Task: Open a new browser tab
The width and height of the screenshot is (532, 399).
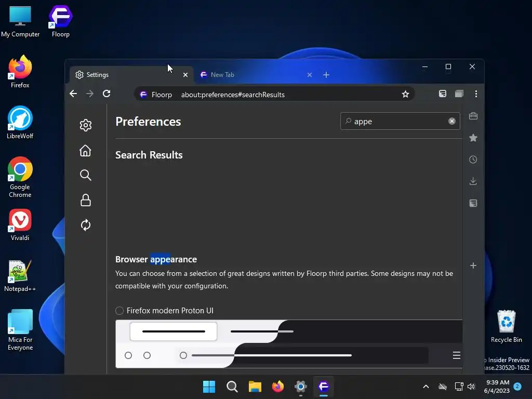Action: click(x=326, y=75)
